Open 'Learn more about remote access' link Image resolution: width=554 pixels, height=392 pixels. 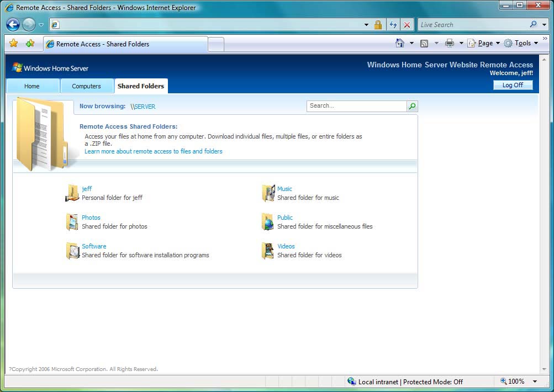(x=154, y=151)
